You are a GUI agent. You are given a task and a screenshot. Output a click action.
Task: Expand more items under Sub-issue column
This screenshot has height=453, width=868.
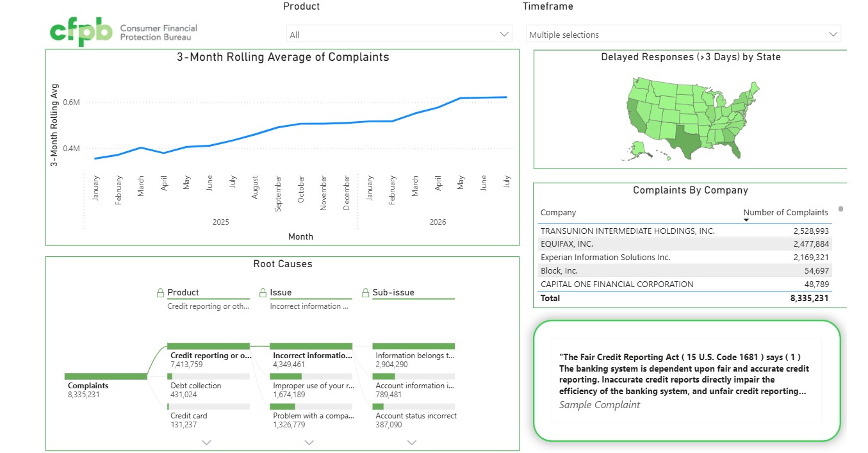pos(412,442)
